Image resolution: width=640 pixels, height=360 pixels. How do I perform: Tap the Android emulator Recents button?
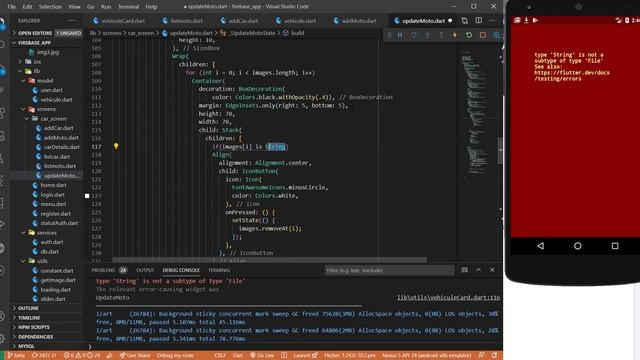615,246
